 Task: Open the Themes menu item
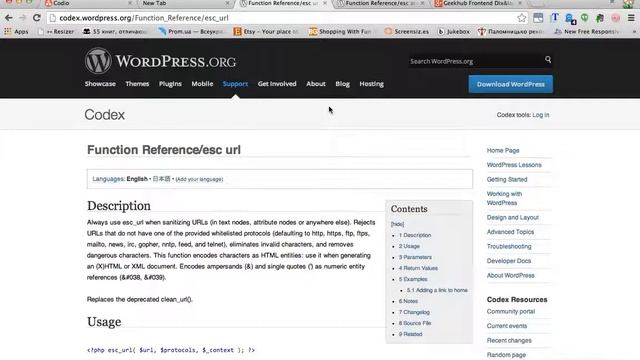137,84
